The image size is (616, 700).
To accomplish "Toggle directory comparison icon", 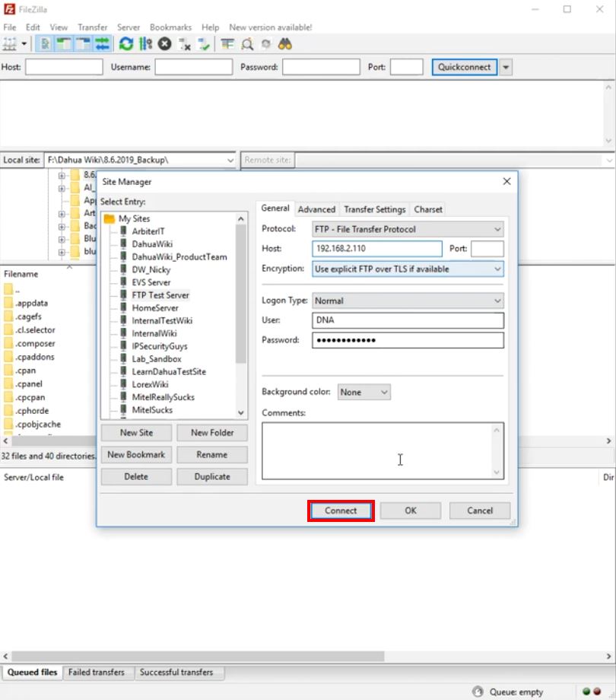I will click(x=246, y=44).
